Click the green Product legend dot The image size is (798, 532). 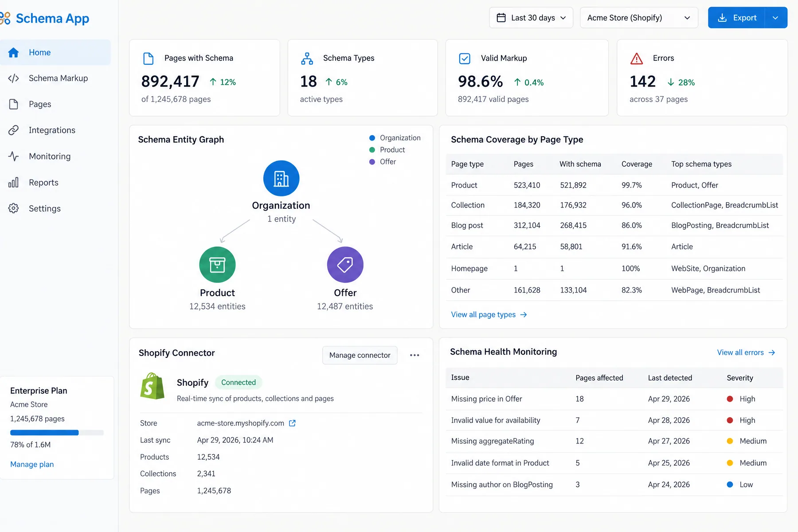coord(372,150)
